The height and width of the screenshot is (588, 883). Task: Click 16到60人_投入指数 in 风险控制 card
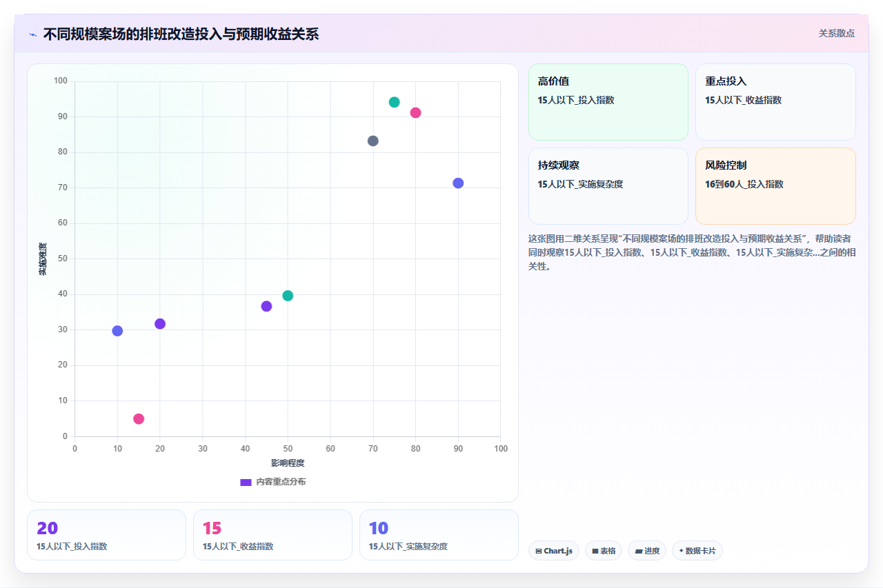coord(744,184)
